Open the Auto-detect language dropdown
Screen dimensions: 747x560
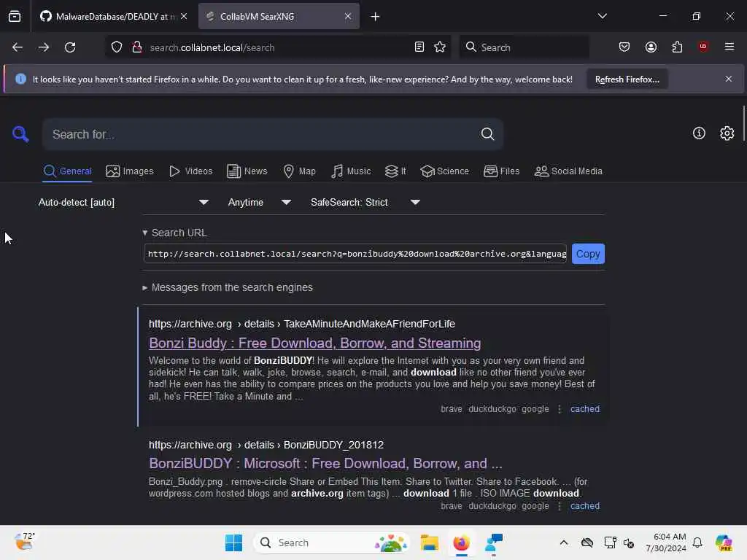pos(123,203)
